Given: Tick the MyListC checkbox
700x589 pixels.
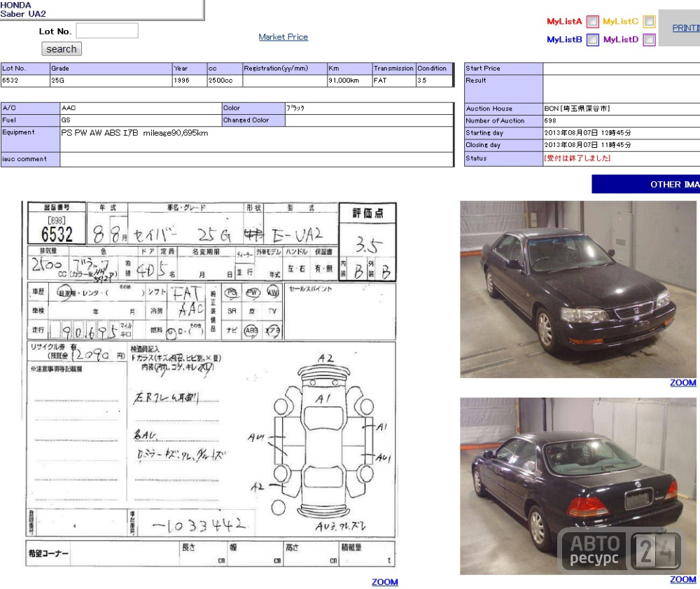Looking at the screenshot, I should coord(649,22).
